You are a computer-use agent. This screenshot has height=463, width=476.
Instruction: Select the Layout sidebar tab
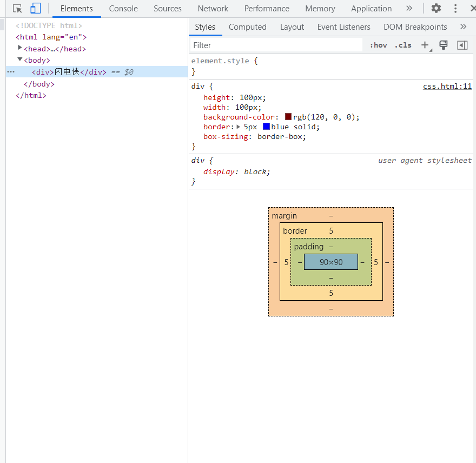point(292,27)
